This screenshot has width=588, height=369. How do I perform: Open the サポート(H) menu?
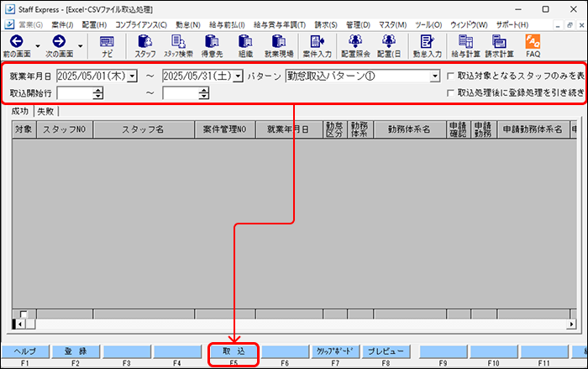512,24
